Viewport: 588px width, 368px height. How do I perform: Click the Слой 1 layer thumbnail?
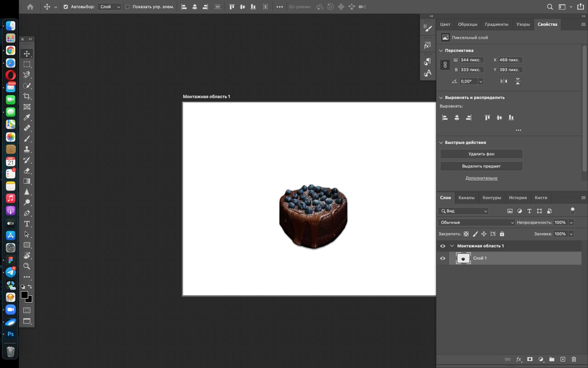[463, 258]
